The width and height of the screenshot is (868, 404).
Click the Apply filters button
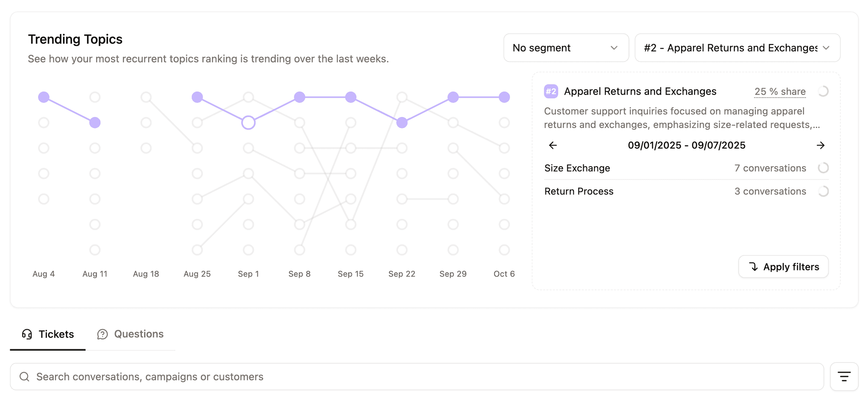[x=783, y=267]
